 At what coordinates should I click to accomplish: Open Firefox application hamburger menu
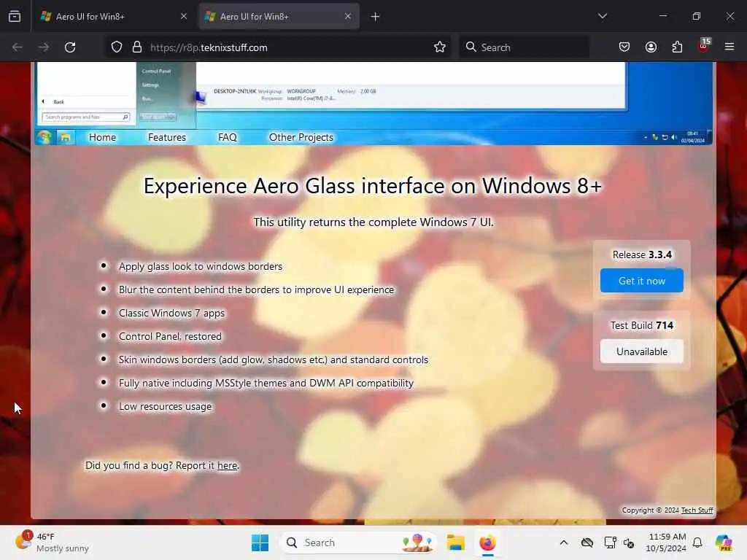729,47
